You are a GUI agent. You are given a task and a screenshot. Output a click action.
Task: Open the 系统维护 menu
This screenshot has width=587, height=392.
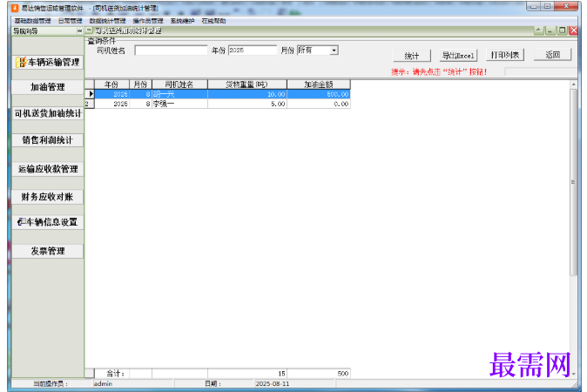[182, 21]
